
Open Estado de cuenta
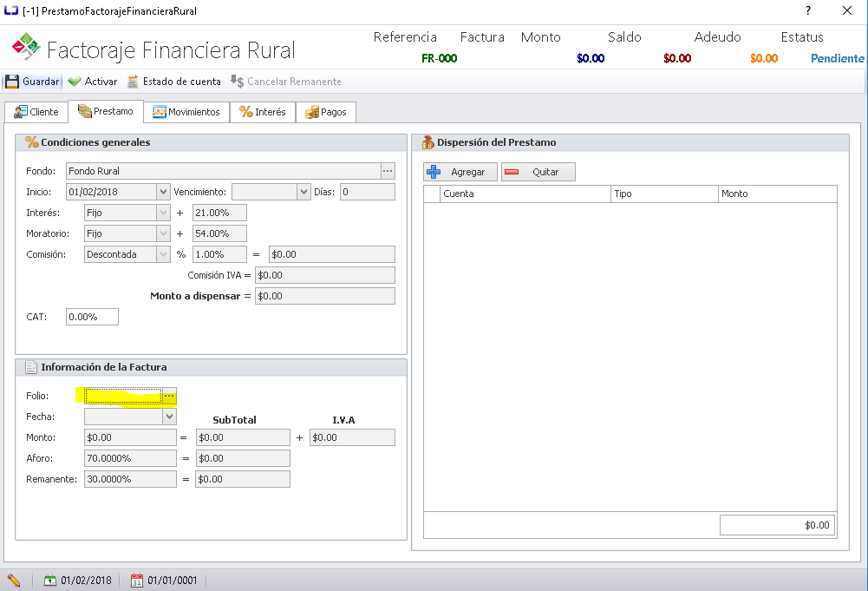click(x=173, y=82)
